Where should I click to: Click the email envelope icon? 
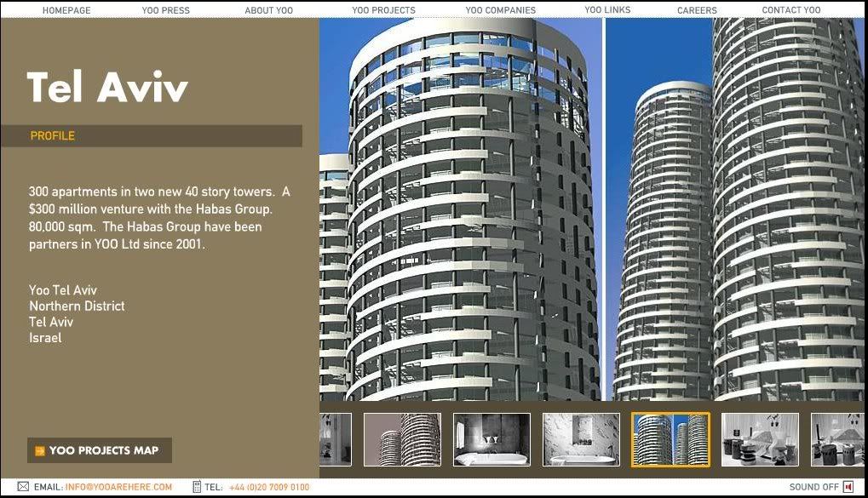(23, 487)
